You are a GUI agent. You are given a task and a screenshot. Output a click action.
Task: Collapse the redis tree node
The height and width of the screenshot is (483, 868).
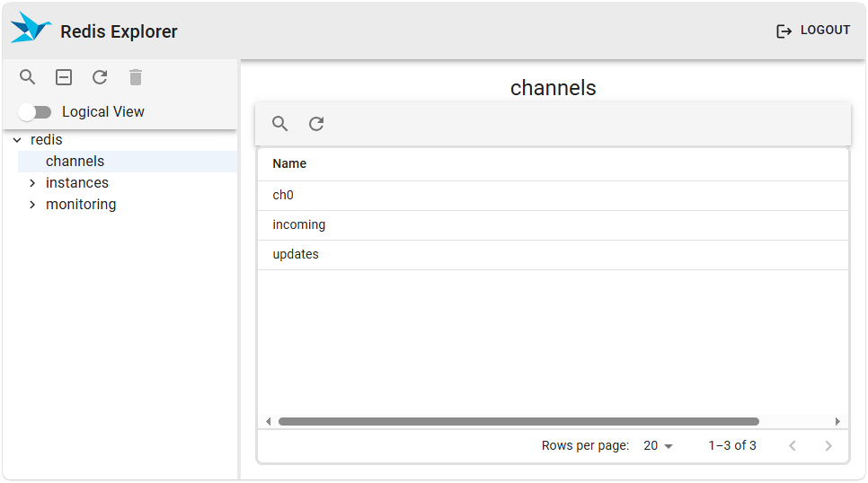point(17,140)
